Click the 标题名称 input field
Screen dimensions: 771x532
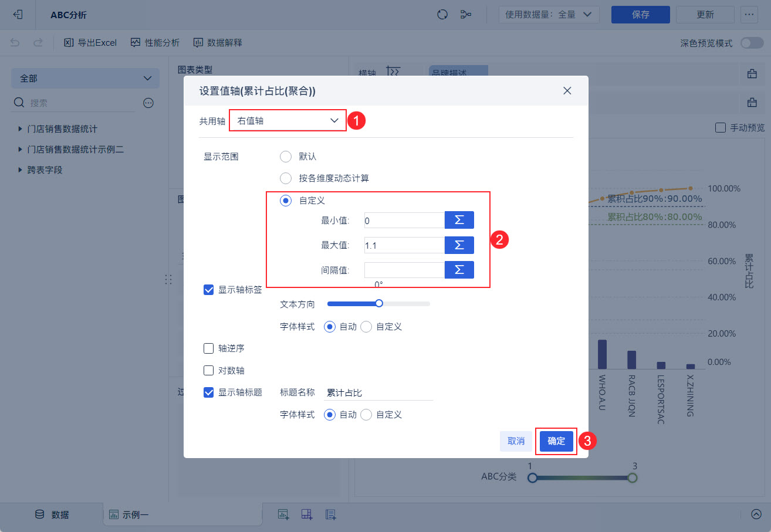[379, 392]
